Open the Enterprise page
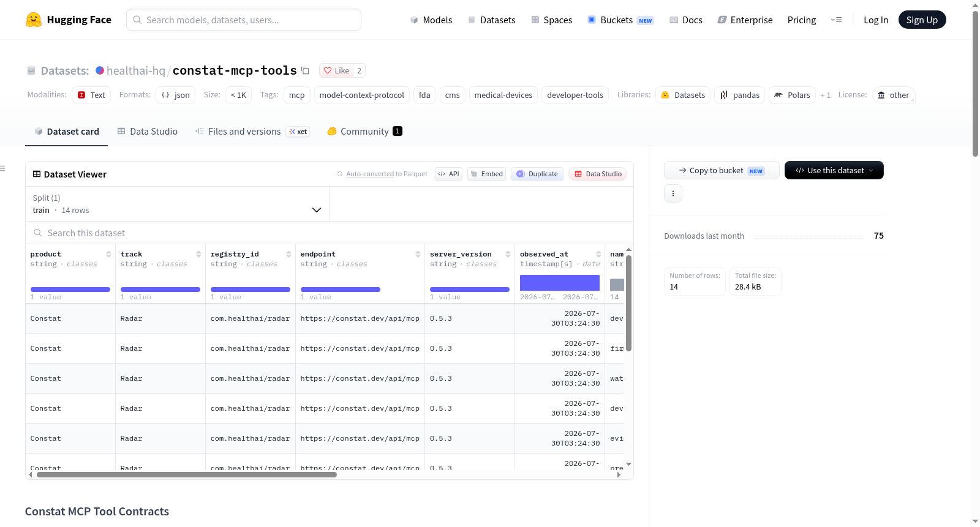 [x=745, y=20]
